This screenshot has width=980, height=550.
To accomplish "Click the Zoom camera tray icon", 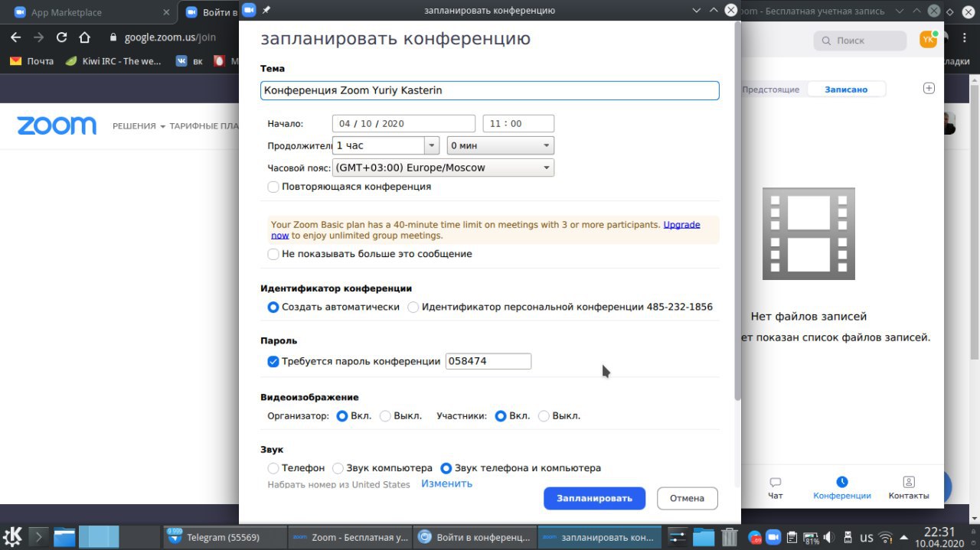I will click(773, 537).
